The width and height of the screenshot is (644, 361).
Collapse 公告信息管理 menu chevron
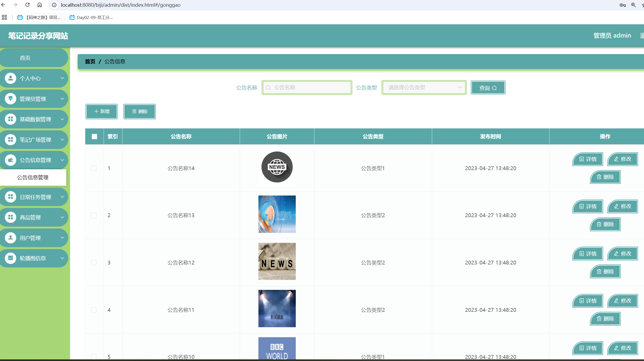pyautogui.click(x=62, y=160)
